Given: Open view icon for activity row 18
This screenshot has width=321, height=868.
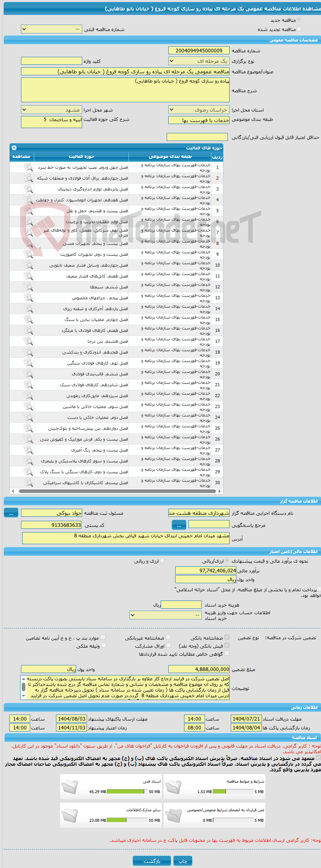Looking at the screenshot, I should (x=28, y=352).
